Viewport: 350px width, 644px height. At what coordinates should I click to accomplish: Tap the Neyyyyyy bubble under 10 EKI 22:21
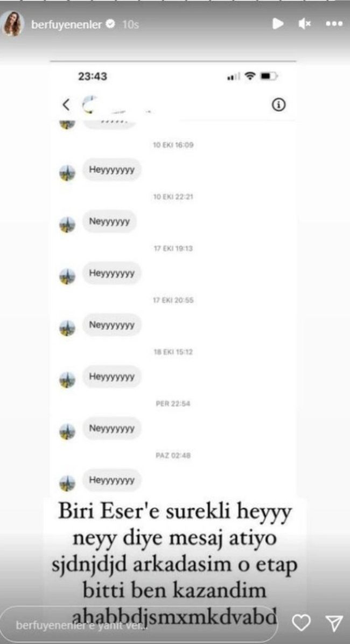click(x=109, y=221)
